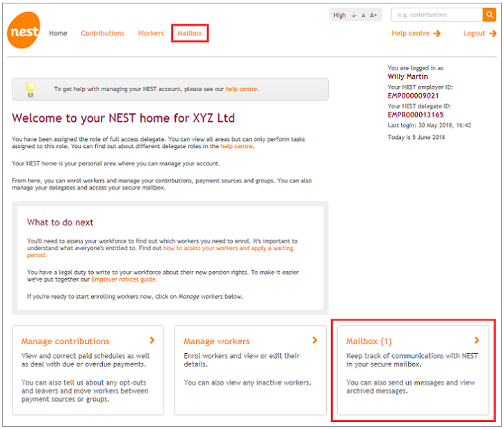Click 'You can also send us messages' text

click(x=410, y=382)
